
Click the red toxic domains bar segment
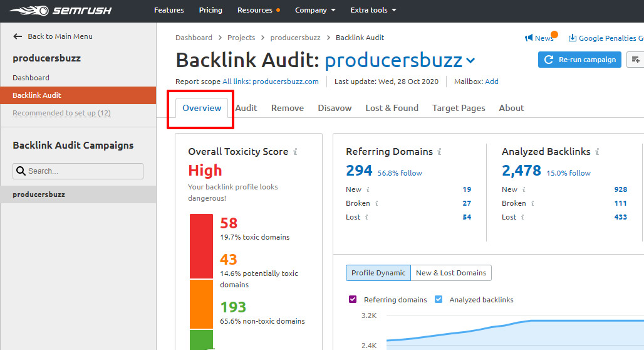201,246
